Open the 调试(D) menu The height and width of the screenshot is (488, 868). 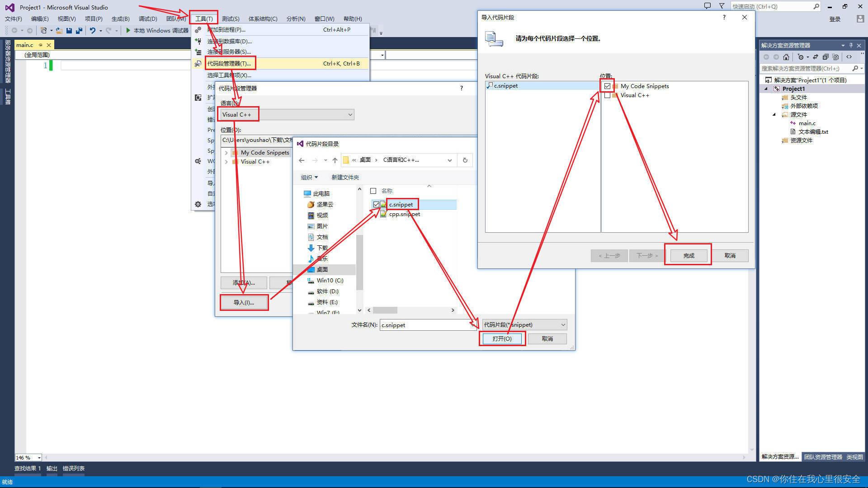[148, 19]
